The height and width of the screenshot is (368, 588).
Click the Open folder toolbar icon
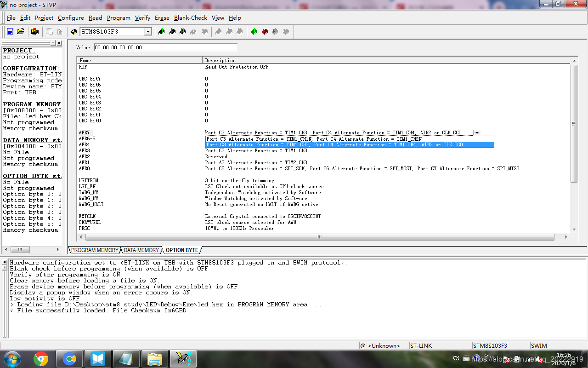coord(20,31)
